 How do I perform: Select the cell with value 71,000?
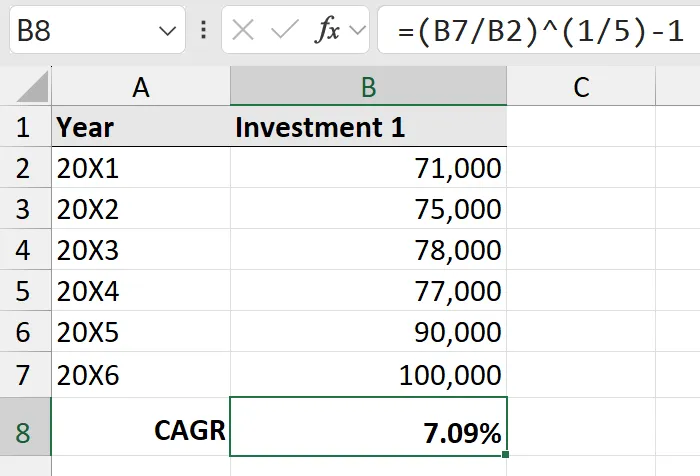[368, 167]
